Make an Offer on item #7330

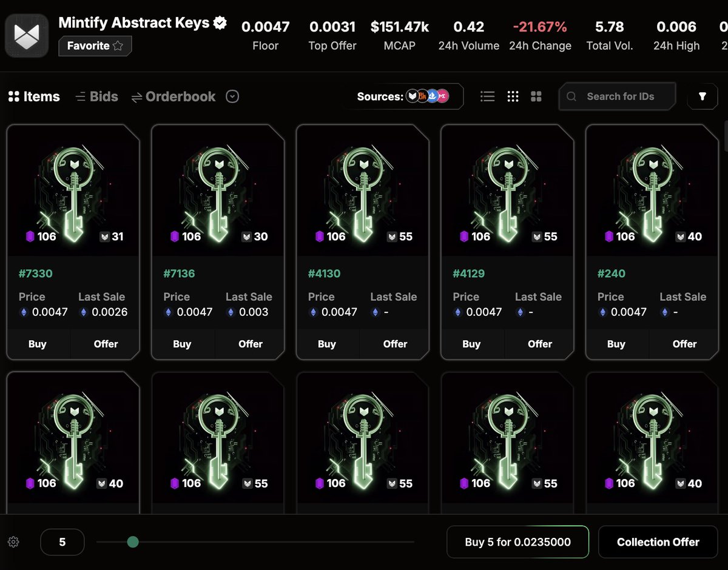click(x=106, y=344)
